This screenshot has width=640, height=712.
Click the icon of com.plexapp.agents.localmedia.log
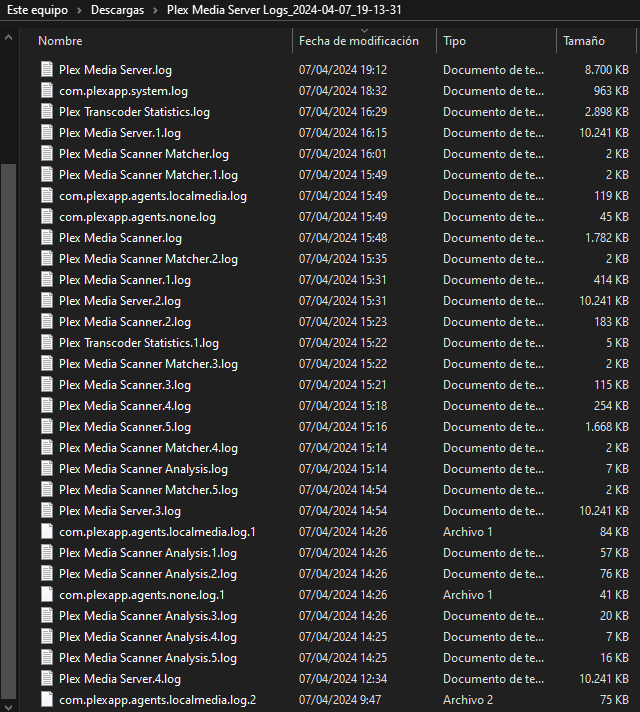tap(47, 196)
